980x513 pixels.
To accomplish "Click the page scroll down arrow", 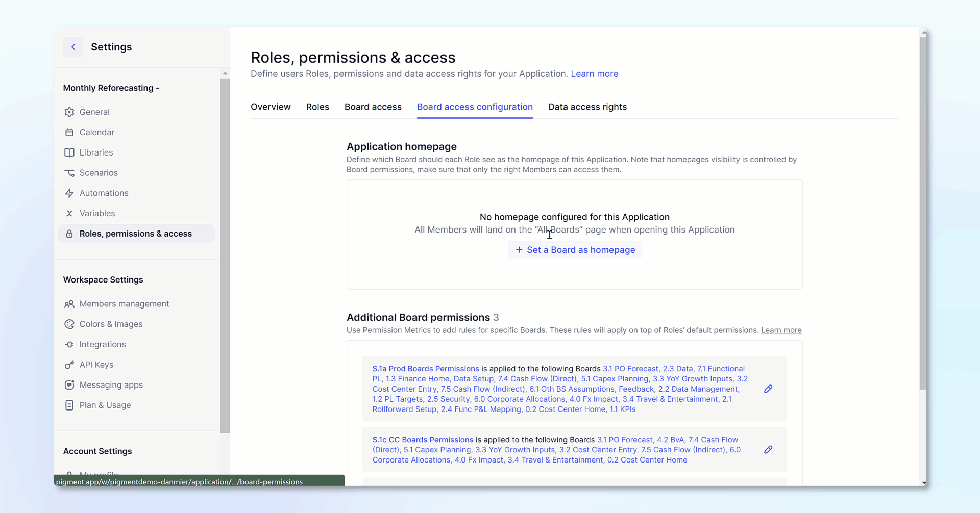I will [924, 482].
